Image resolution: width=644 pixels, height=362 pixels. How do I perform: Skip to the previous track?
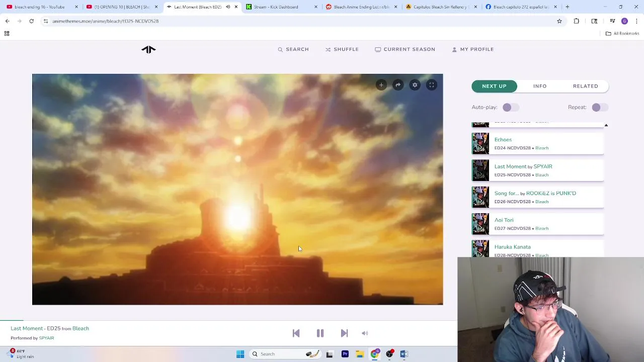click(x=296, y=333)
